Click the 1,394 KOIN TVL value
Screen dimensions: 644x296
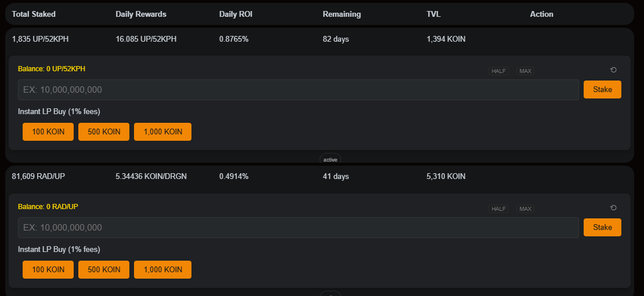point(446,39)
